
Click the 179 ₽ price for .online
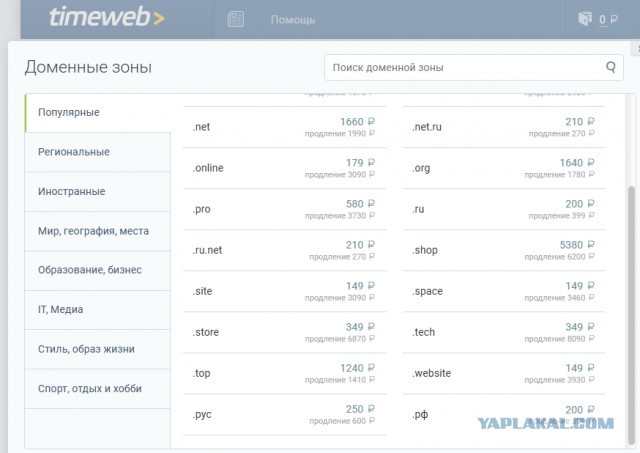[x=360, y=163]
